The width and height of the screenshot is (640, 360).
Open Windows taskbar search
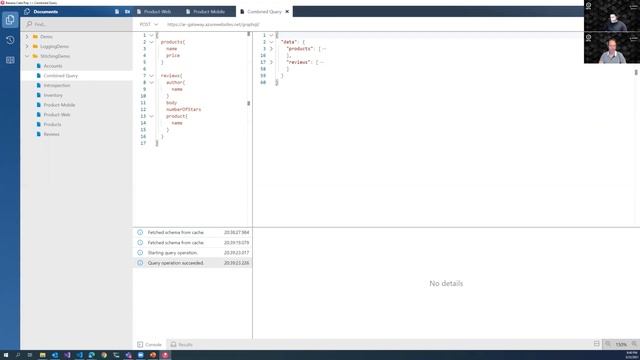tap(18, 355)
